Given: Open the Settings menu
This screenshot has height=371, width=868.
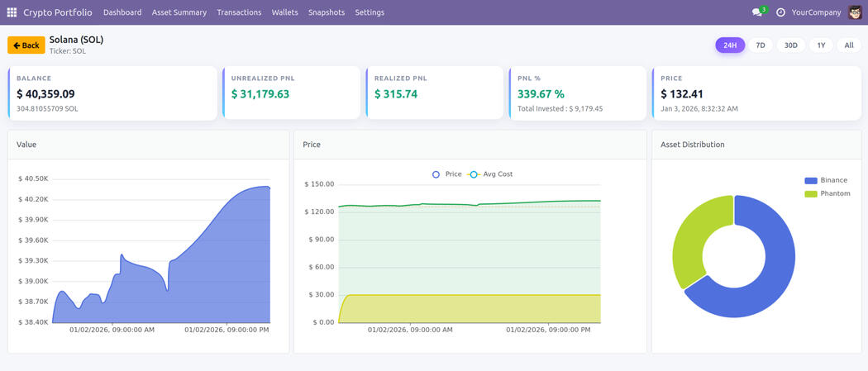Looking at the screenshot, I should pos(370,12).
